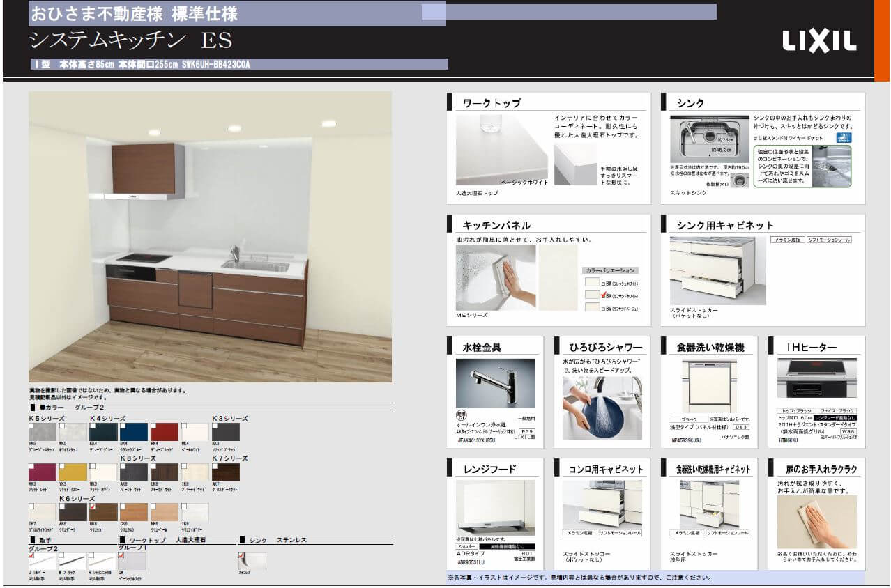The image size is (891, 588).
Task: Tick the BV ラフサンドベージュ panel color checkbox
Action: [602, 308]
